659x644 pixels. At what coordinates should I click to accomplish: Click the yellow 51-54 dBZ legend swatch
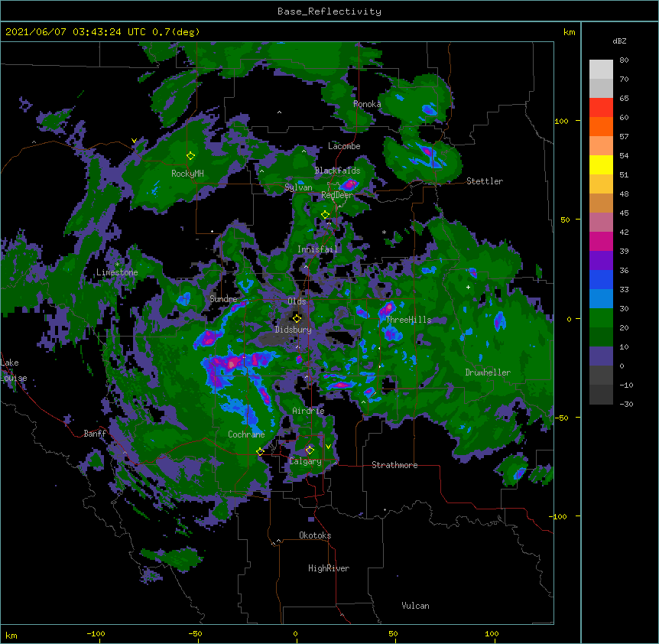click(x=601, y=164)
